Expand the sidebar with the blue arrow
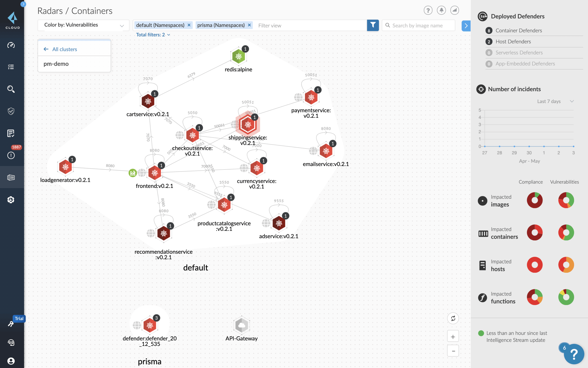Image resolution: width=588 pixels, height=368 pixels. click(23, 4)
